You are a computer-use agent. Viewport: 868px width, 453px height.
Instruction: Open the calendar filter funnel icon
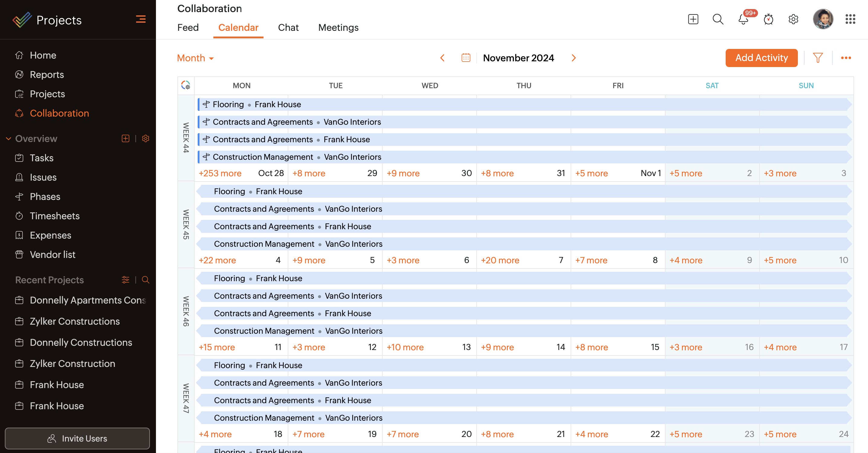coord(818,58)
